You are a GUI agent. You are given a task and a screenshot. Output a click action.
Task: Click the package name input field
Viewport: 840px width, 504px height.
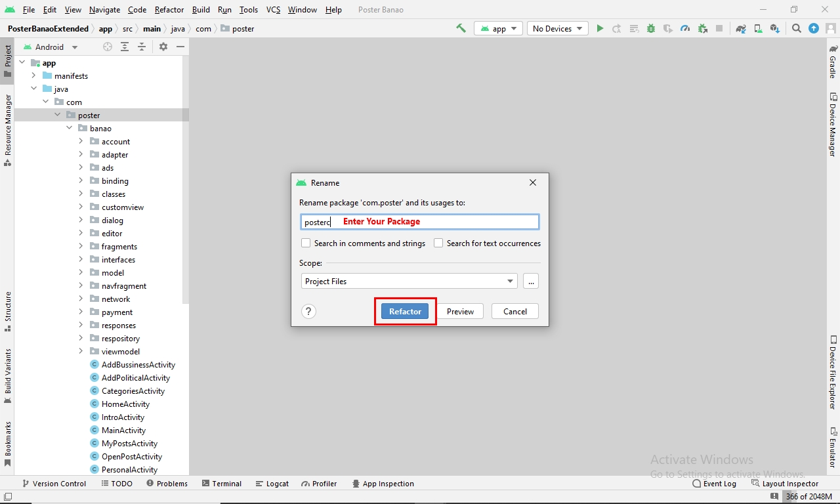419,222
